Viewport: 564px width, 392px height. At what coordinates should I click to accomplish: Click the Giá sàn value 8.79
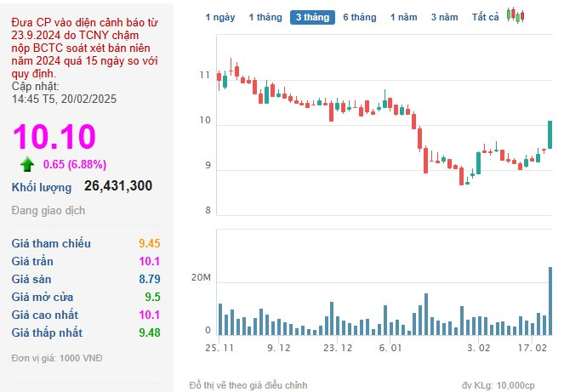pos(150,280)
